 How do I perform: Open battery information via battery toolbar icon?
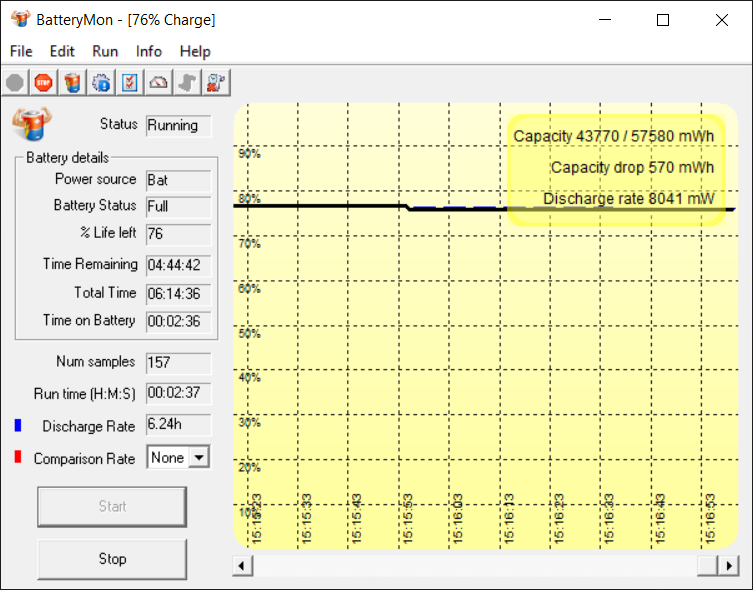(73, 83)
